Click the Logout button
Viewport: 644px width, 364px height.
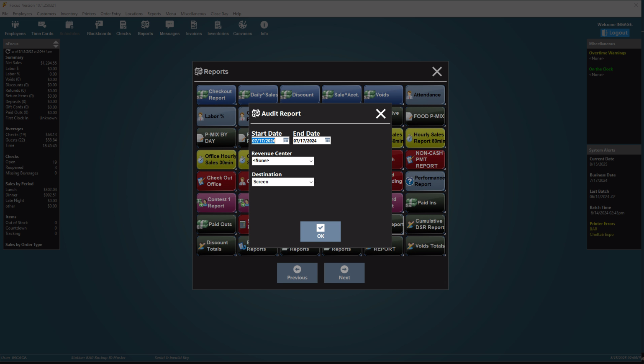[615, 33]
